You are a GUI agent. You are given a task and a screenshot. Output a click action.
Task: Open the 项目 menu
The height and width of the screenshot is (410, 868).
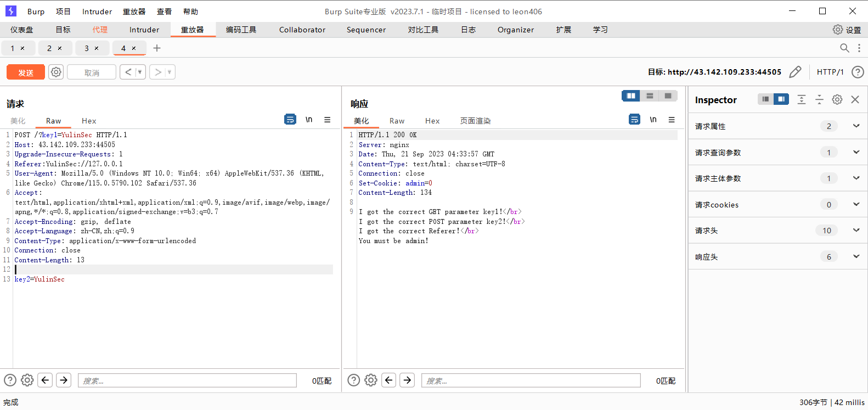click(x=63, y=12)
